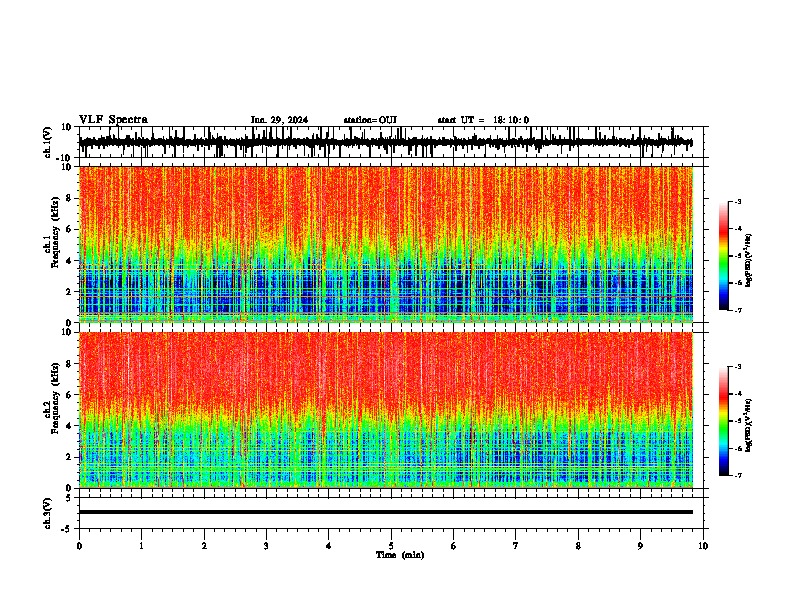Click time axis tick label "8"
792x612 pixels.
pyautogui.click(x=578, y=546)
